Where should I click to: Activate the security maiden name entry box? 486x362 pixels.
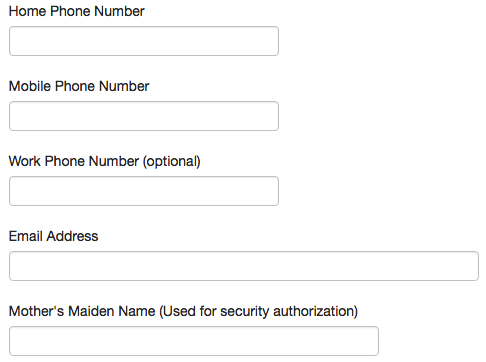pyautogui.click(x=194, y=341)
